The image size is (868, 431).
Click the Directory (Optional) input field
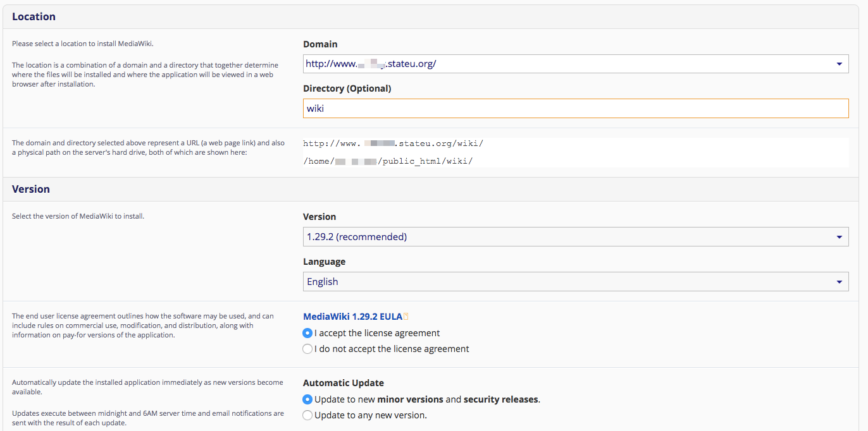point(576,108)
